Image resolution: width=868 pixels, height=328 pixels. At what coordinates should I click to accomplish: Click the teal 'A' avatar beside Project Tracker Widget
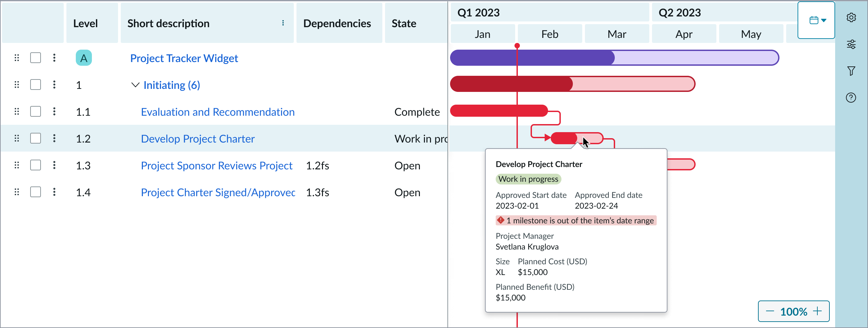click(x=84, y=58)
